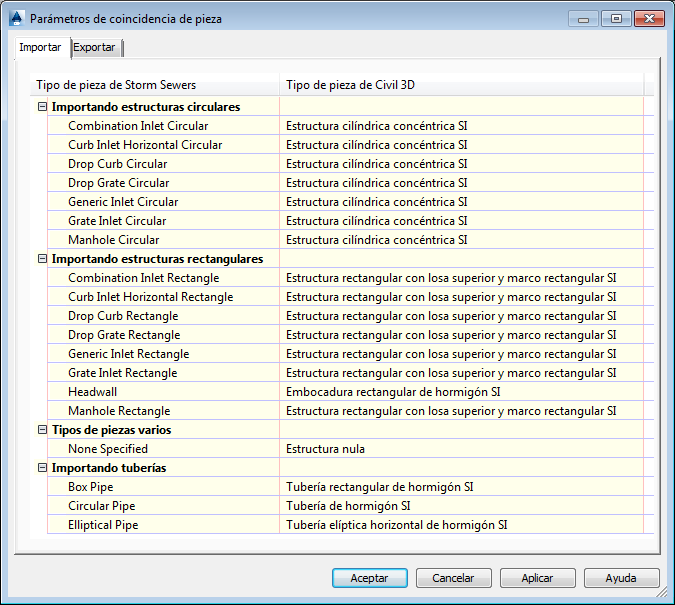The image size is (675, 605).
Task: Click Civil 3D part cell for Drop Grate Circular
Action: (461, 183)
